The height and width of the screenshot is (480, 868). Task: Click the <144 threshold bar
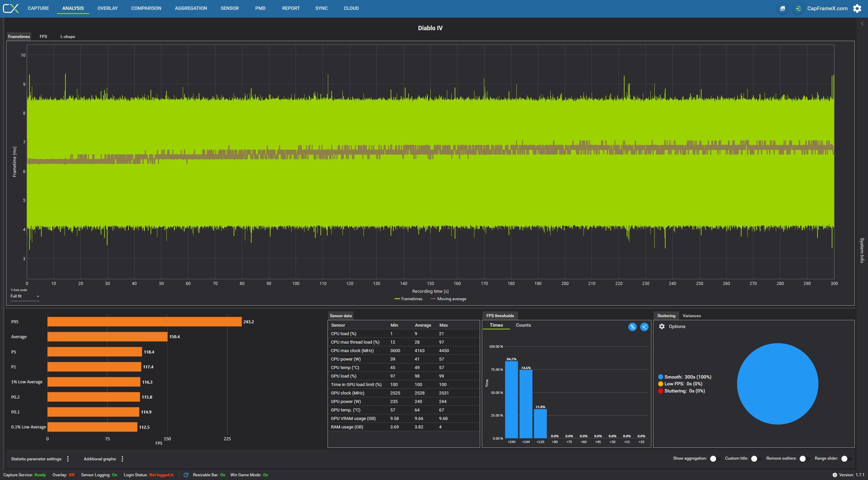pos(526,404)
